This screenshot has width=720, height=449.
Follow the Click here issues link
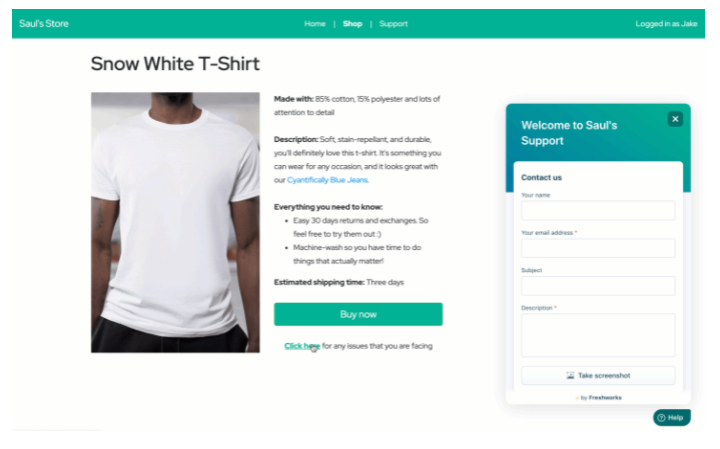tap(302, 346)
